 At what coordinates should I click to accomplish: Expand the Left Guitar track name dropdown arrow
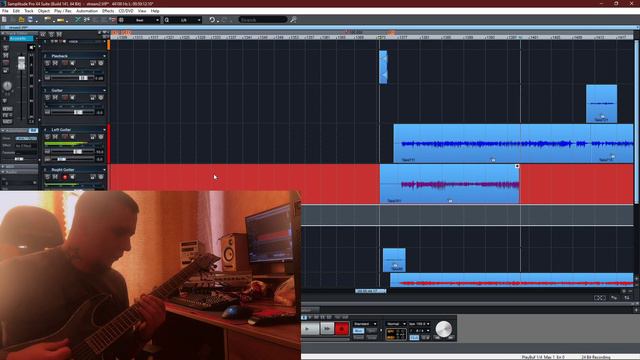pos(104,129)
